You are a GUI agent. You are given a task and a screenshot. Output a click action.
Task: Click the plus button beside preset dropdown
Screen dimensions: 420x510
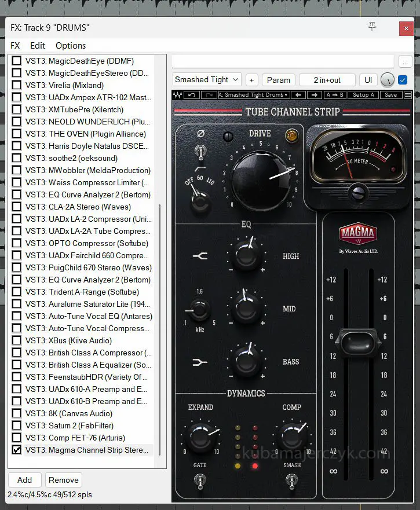pos(251,80)
